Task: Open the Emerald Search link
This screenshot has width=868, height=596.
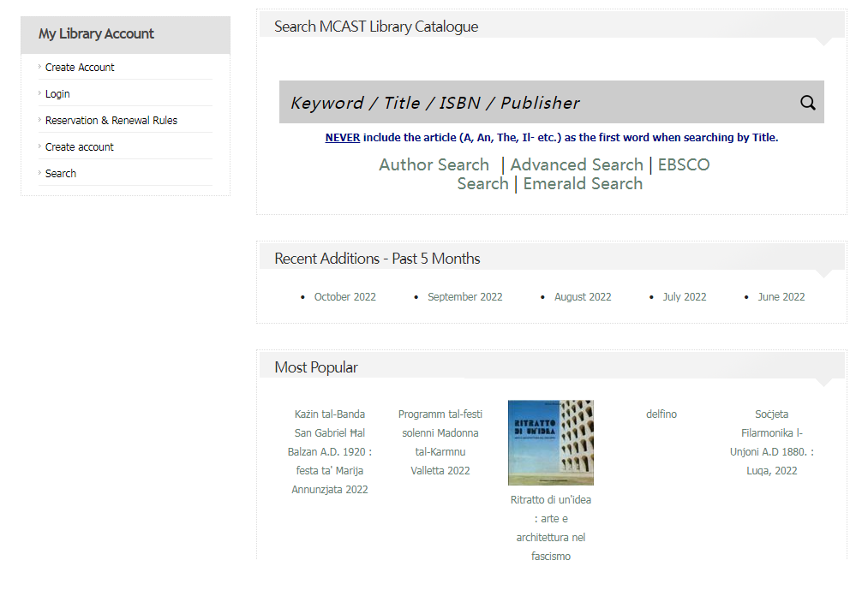Action: [x=583, y=183]
